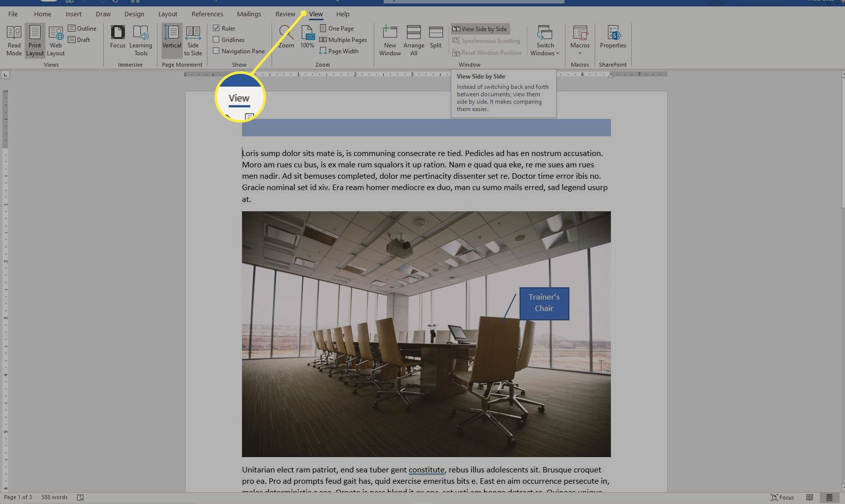Select Page Width zoom
This screenshot has height=504, width=845.
(x=339, y=51)
